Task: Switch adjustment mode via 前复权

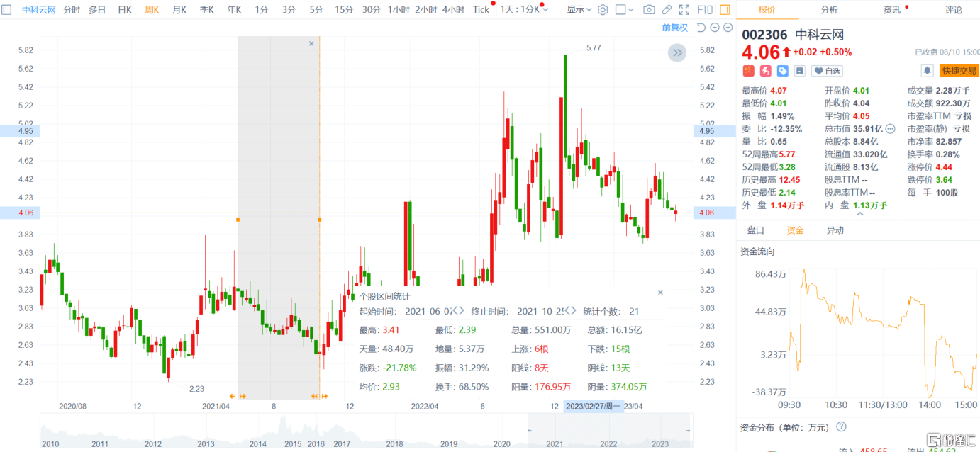Action: (x=674, y=27)
